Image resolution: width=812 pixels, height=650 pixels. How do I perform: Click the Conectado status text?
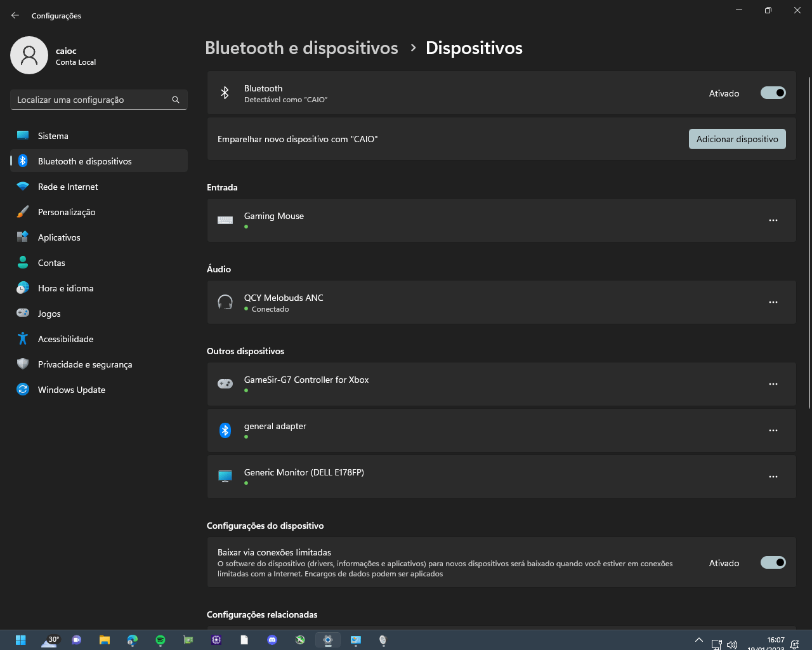(x=270, y=309)
